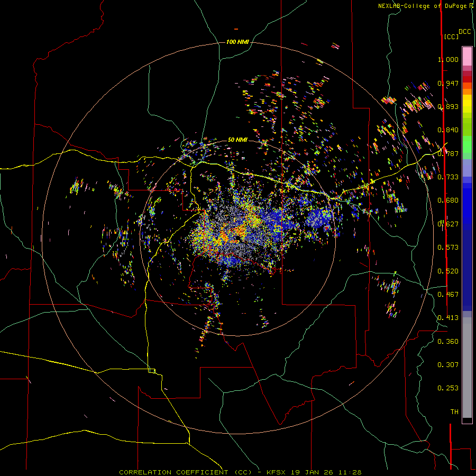Click the "CORRELATION COEFFICIENT (CC)" caption text
The width and height of the screenshot is (476, 476).
tap(185, 472)
